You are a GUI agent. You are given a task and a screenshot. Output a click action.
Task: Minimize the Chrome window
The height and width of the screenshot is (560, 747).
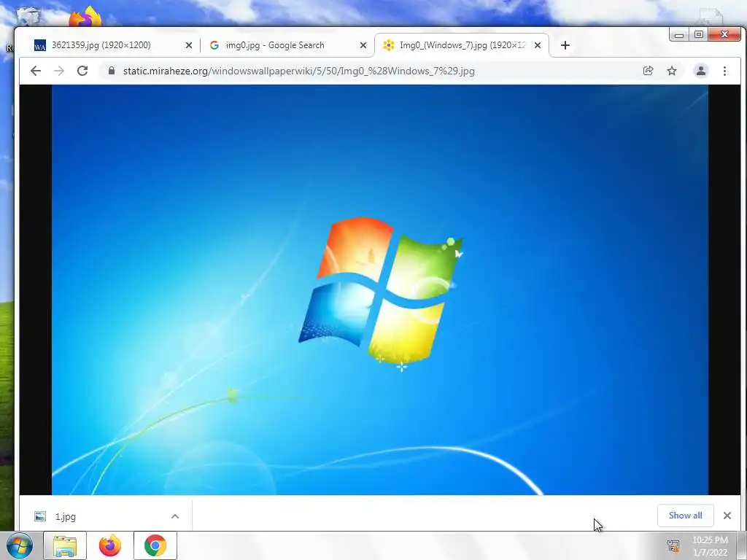(x=679, y=35)
